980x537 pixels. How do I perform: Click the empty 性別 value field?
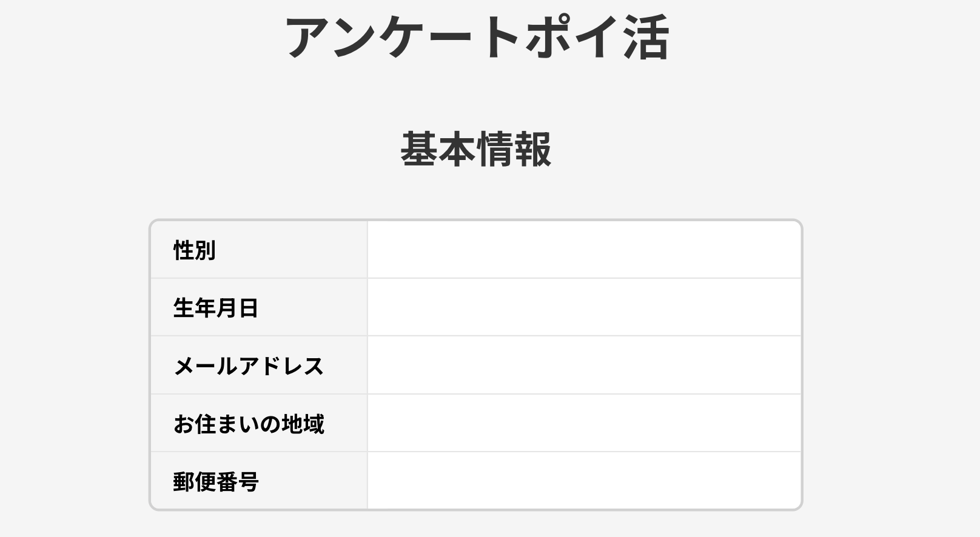coord(584,250)
